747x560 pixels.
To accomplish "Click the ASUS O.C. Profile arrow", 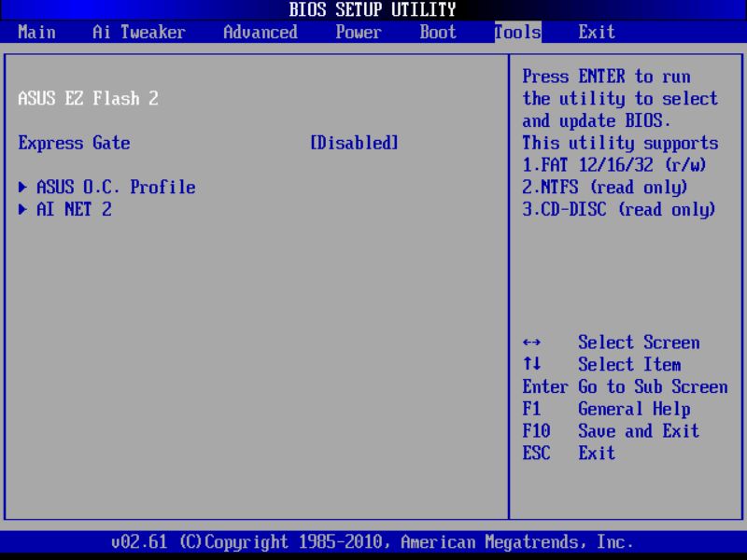I will tap(21, 187).
